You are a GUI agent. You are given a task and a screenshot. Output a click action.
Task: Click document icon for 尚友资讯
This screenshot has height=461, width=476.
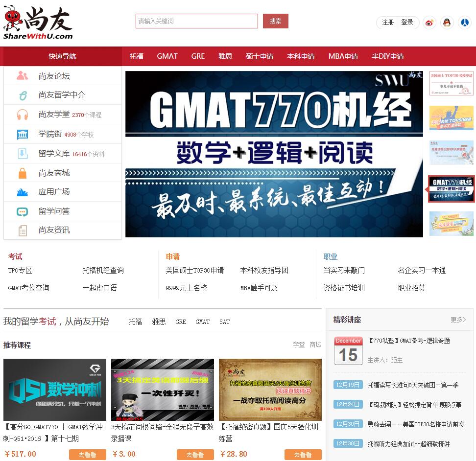pyautogui.click(x=23, y=230)
